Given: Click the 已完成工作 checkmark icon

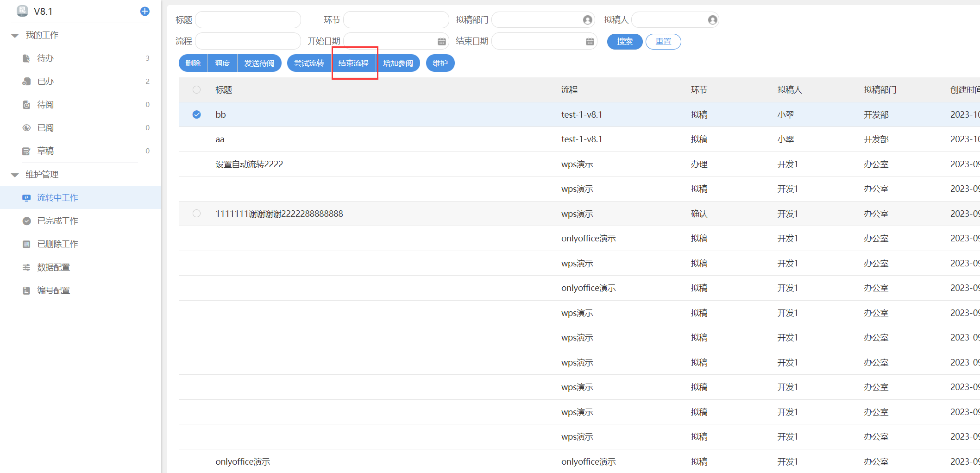Looking at the screenshot, I should pos(26,221).
